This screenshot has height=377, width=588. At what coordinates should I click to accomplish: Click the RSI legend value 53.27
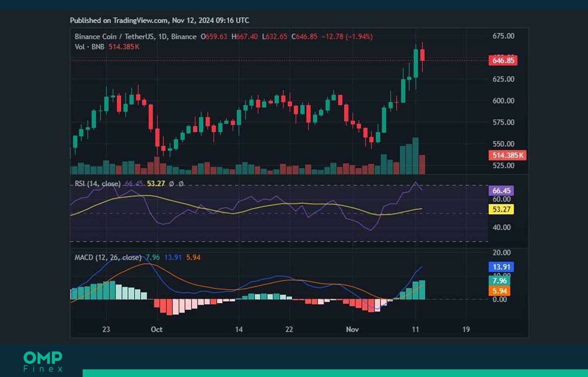[156, 184]
